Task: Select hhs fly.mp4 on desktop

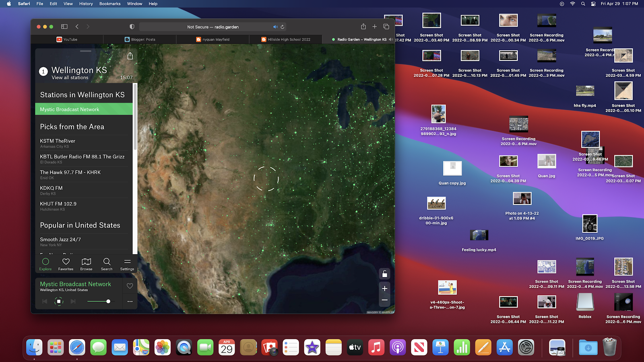Action: [x=585, y=96]
